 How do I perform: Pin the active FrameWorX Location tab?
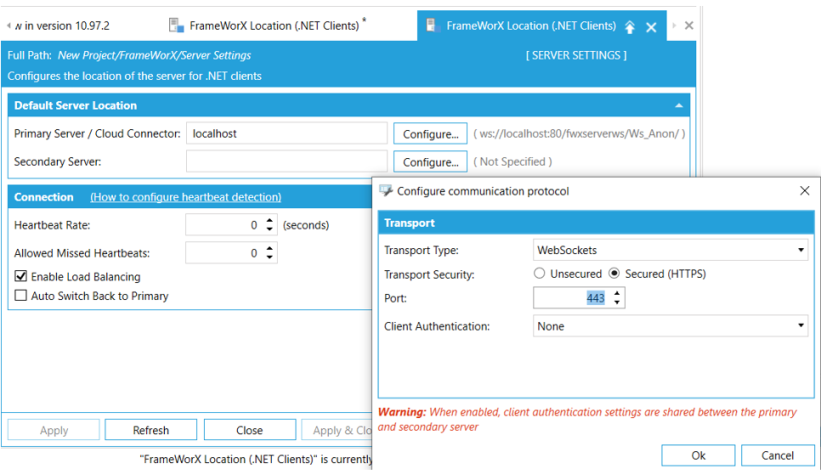point(630,27)
